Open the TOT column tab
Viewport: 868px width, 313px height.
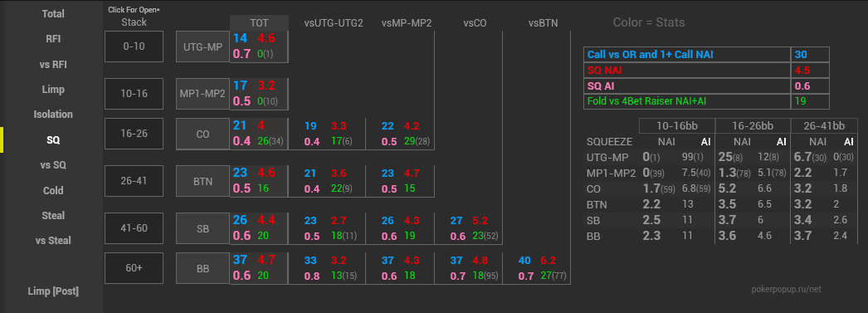pyautogui.click(x=259, y=22)
